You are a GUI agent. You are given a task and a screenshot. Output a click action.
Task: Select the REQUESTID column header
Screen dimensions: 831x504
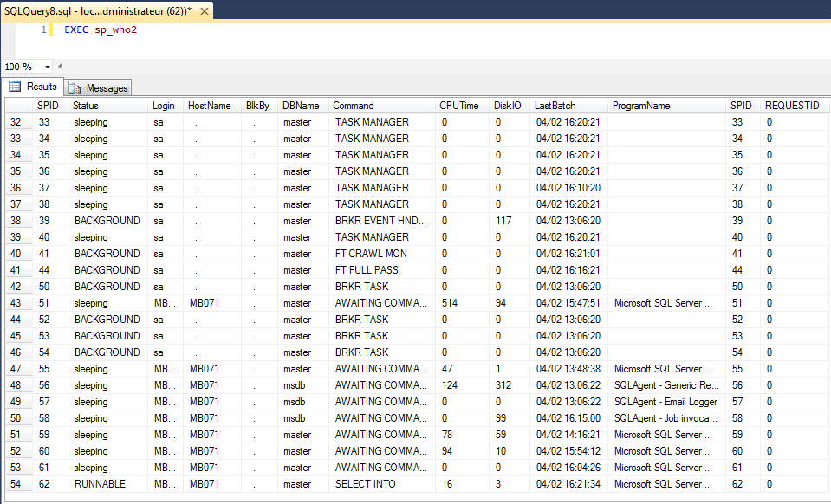click(x=794, y=106)
